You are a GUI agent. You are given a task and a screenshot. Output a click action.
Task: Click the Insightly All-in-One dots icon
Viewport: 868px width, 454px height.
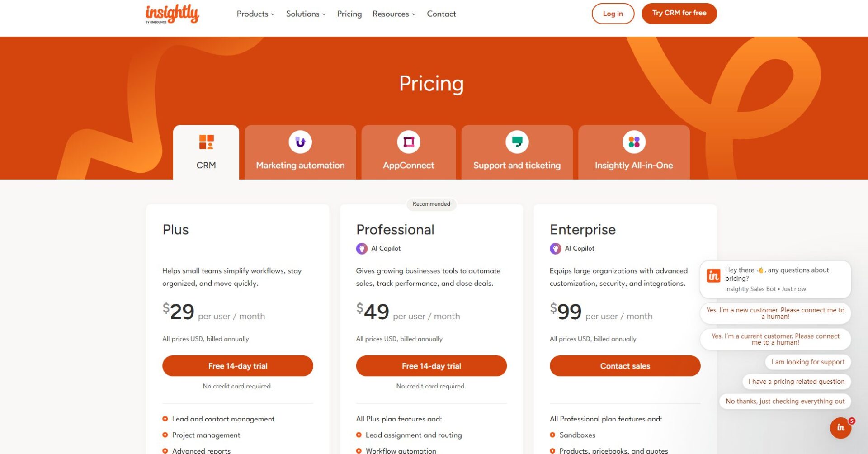point(634,142)
